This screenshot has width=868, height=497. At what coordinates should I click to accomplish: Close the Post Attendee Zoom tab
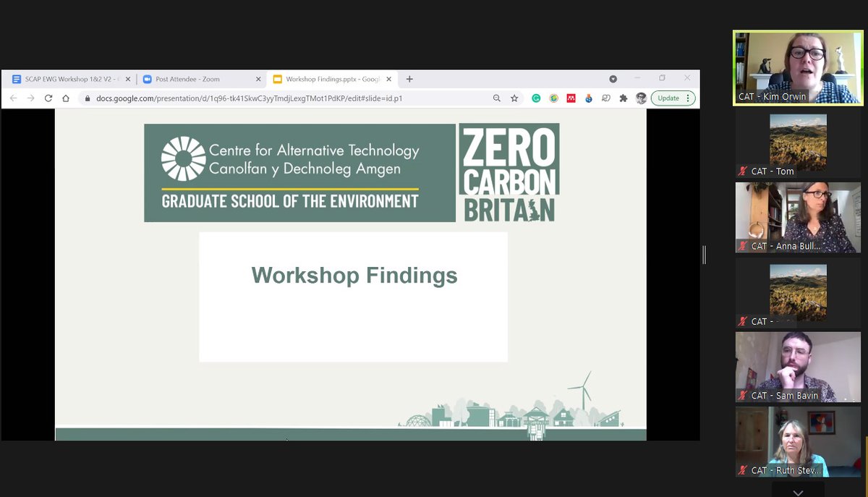point(258,79)
